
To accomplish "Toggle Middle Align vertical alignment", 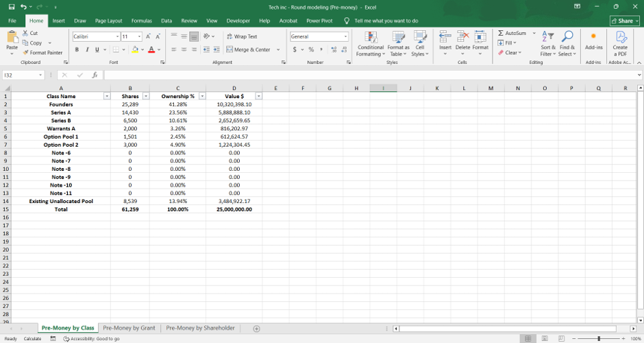I will point(184,36).
